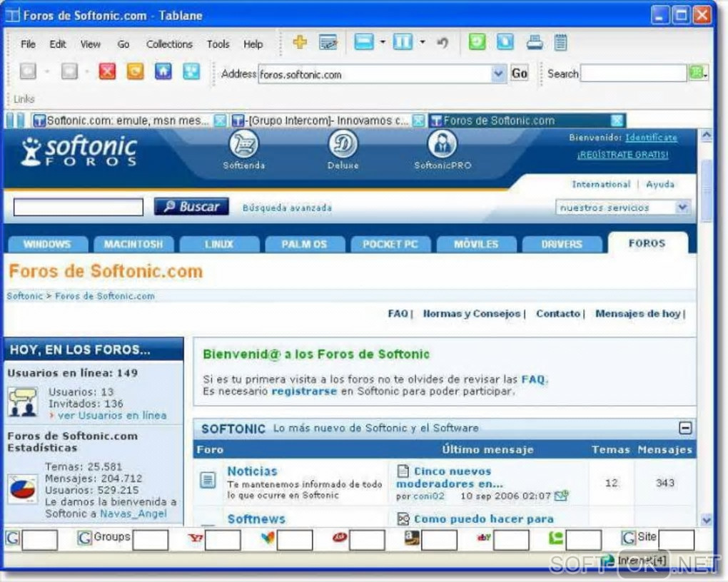Click the Amazon icon in bottom bar
The image size is (728, 582).
click(x=412, y=538)
